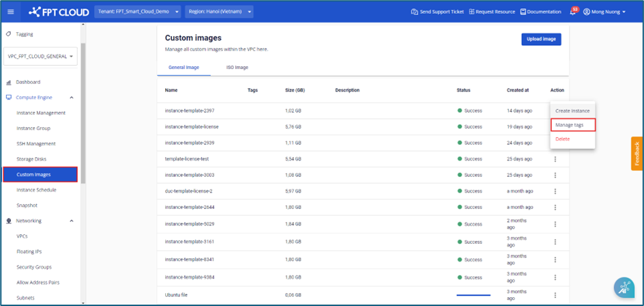This screenshot has width=644, height=306.
Task: Open the hamburger menu icon
Action: [x=10, y=12]
